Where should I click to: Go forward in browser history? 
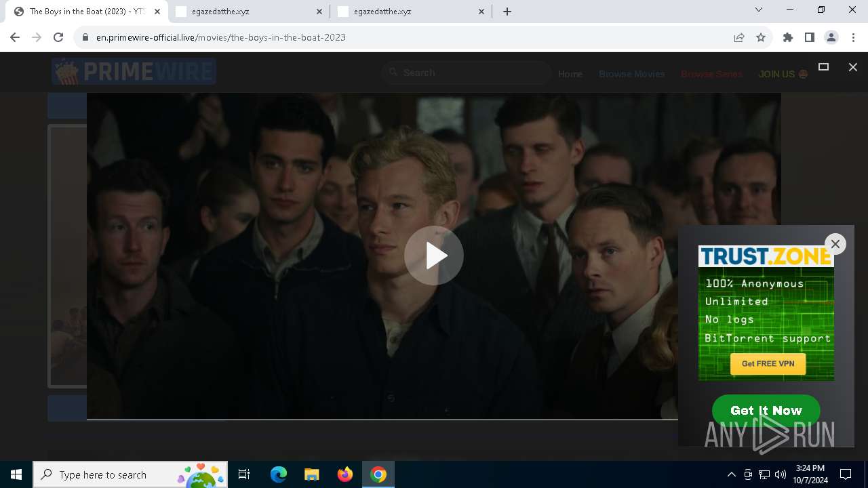tap(37, 37)
